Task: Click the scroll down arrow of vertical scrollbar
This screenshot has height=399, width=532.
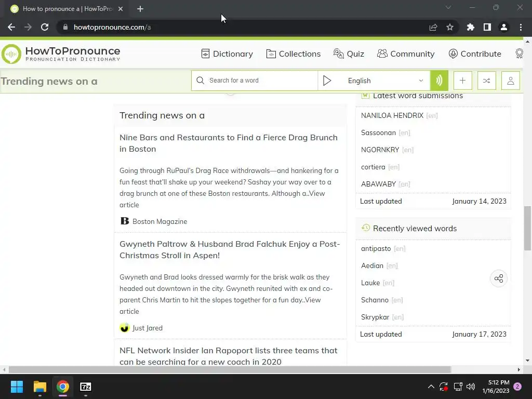Action: point(527,361)
